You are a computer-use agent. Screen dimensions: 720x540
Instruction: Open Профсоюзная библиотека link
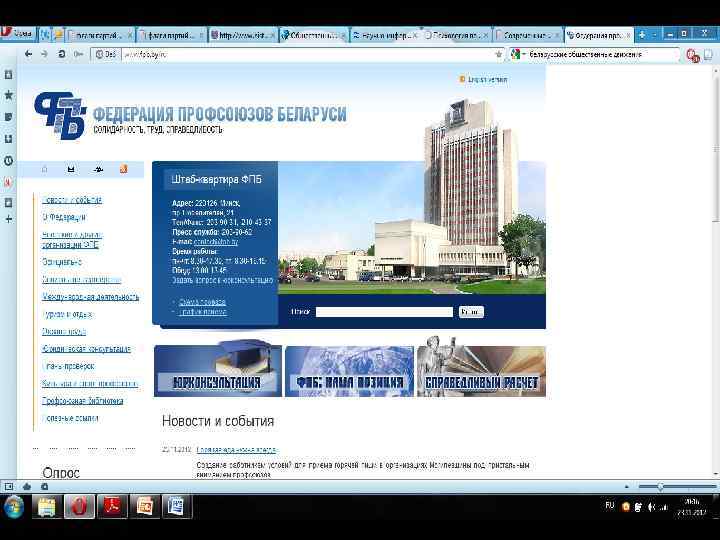[x=82, y=400]
